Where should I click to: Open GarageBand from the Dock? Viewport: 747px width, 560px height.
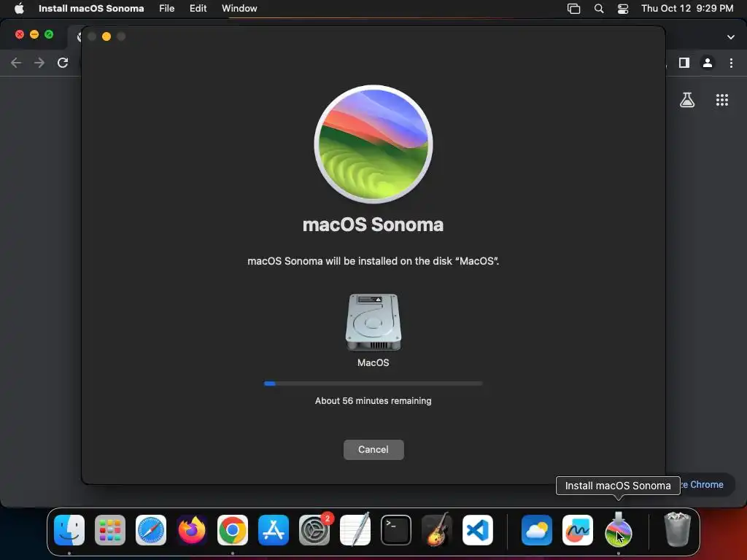point(437,529)
